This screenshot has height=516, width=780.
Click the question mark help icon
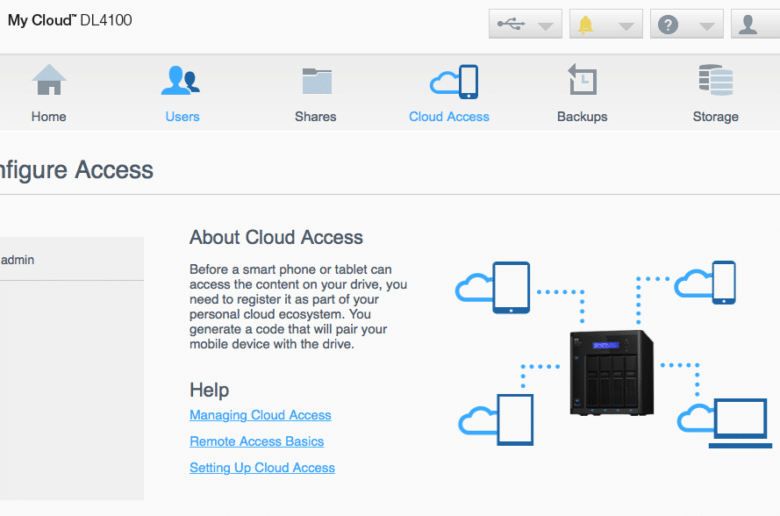pos(668,24)
